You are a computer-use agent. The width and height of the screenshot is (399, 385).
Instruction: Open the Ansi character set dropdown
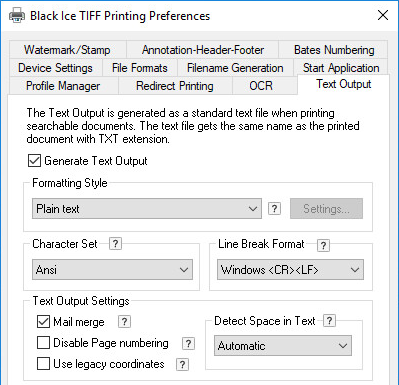(x=112, y=270)
